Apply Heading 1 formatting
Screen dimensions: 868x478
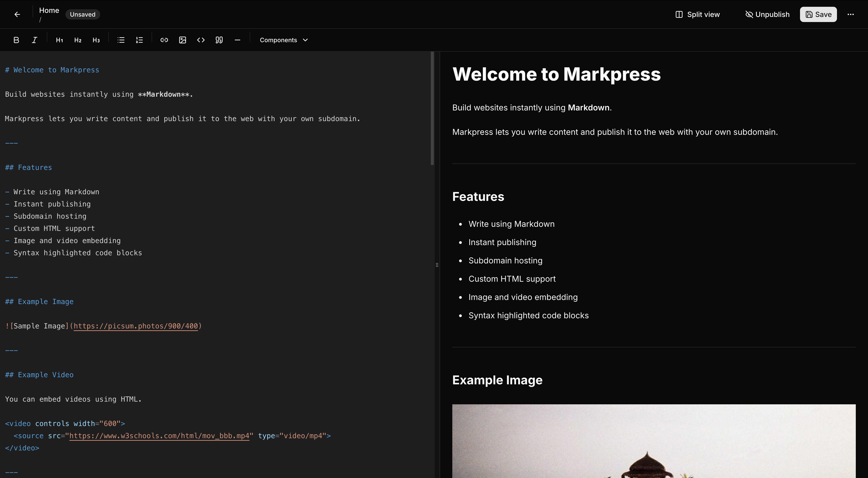coord(59,40)
